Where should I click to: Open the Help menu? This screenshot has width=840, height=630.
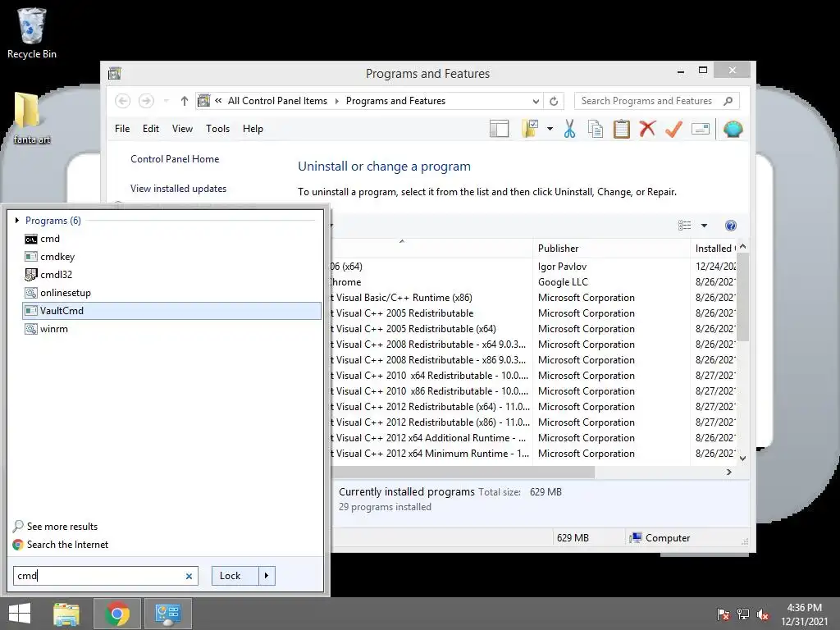coord(253,129)
